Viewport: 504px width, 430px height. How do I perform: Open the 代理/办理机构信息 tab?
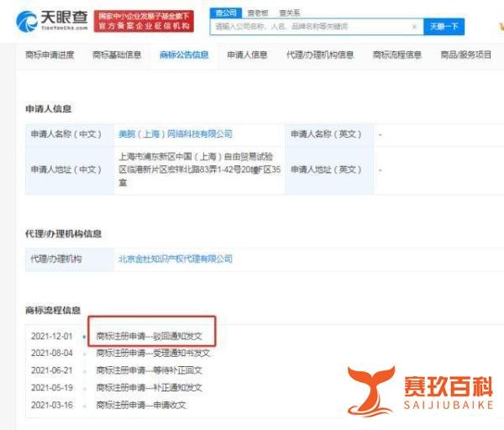tap(320, 55)
